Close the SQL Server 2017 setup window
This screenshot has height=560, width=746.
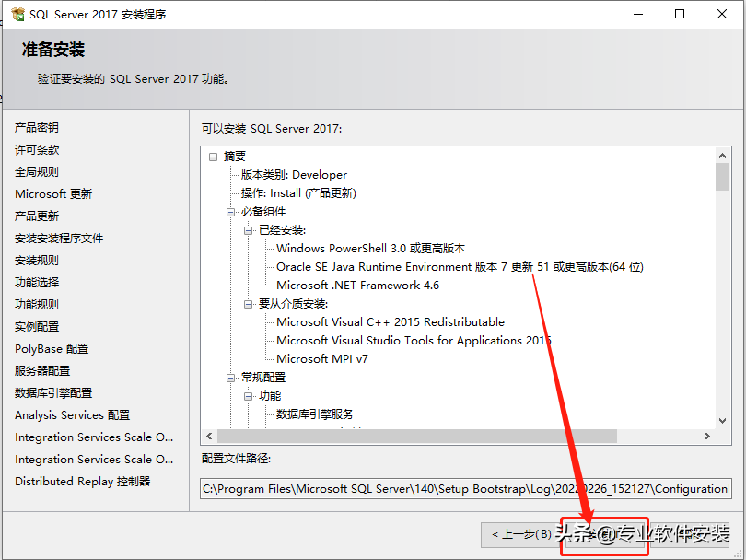pyautogui.click(x=722, y=14)
